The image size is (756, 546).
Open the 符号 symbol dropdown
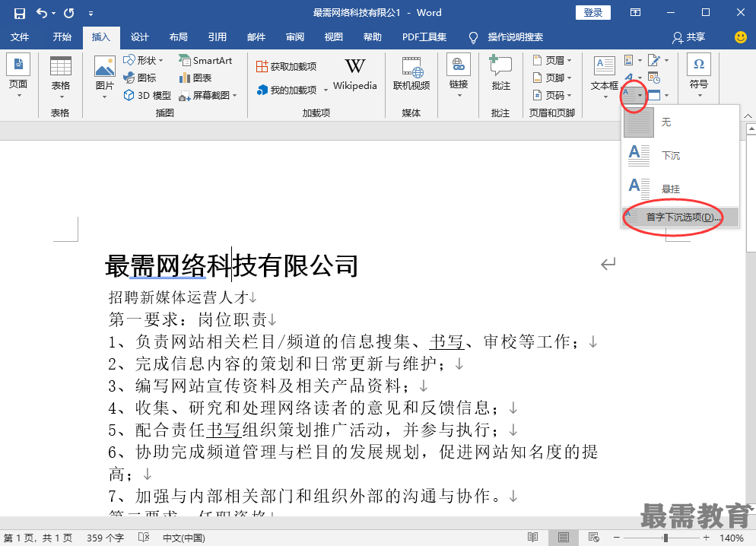(x=699, y=76)
